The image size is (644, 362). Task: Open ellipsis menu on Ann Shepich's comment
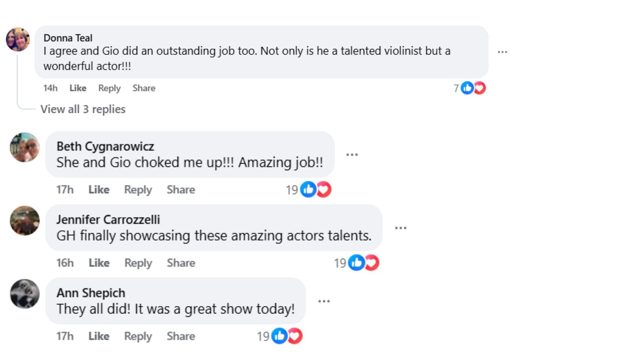click(x=324, y=301)
